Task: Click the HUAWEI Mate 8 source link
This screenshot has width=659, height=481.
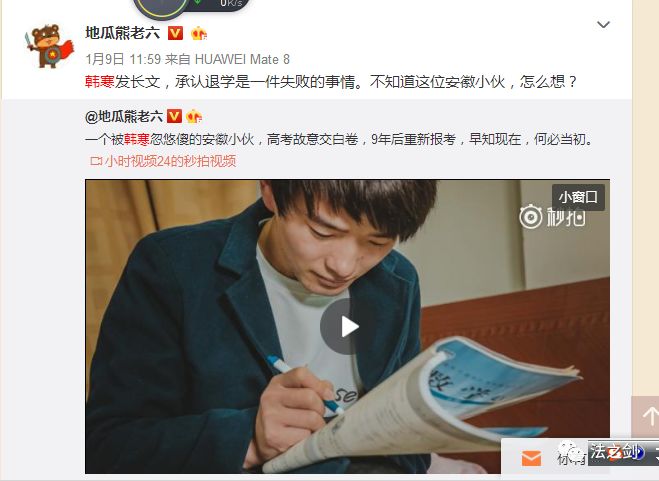Action: click(243, 59)
